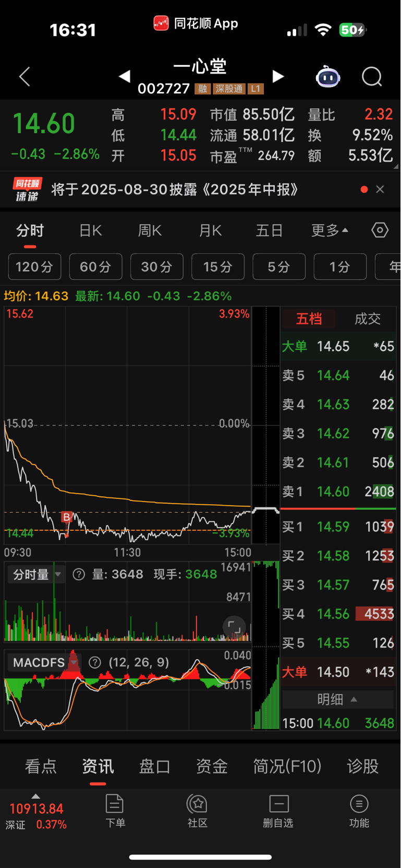Tap 删自选 to remove from watchlist
Viewport: 401px width, 868px height.
point(278,811)
